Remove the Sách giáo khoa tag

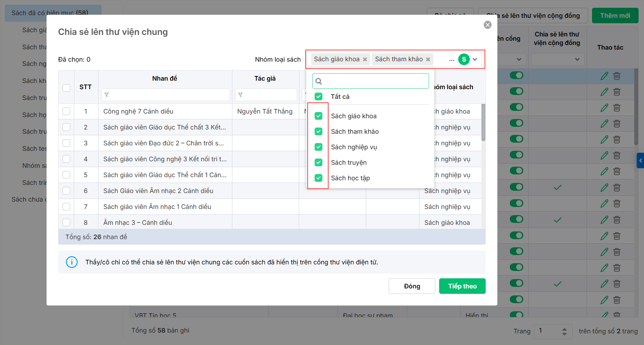click(x=365, y=59)
